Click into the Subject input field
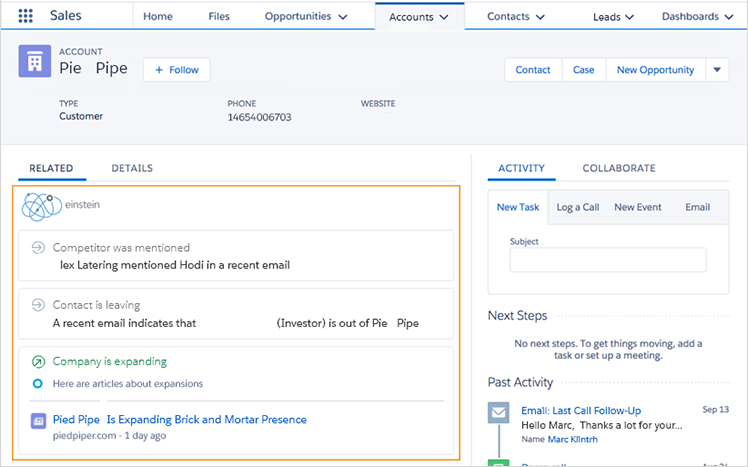Viewport: 748px width, 467px height. click(x=608, y=260)
